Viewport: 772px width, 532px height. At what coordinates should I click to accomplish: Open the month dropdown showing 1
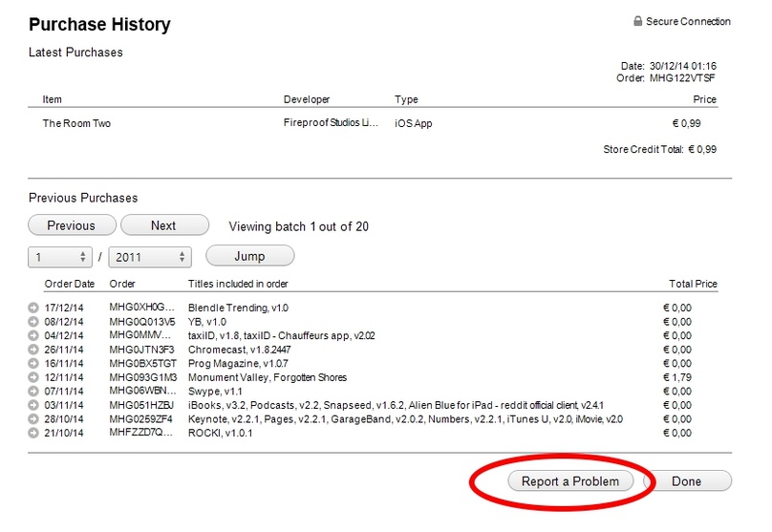tap(60, 257)
